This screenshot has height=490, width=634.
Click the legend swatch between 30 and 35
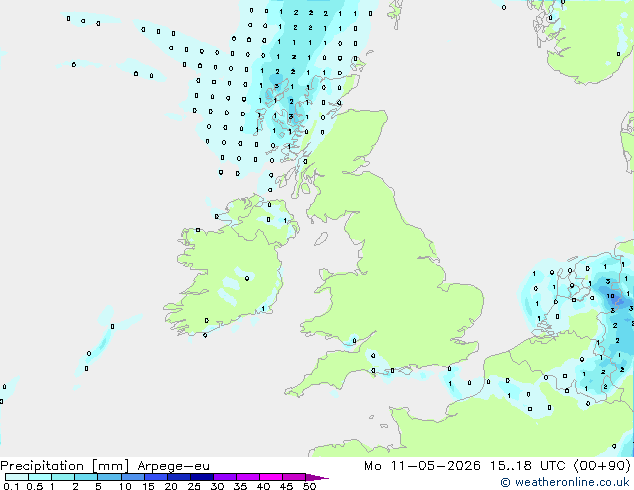pyautogui.click(x=224, y=477)
